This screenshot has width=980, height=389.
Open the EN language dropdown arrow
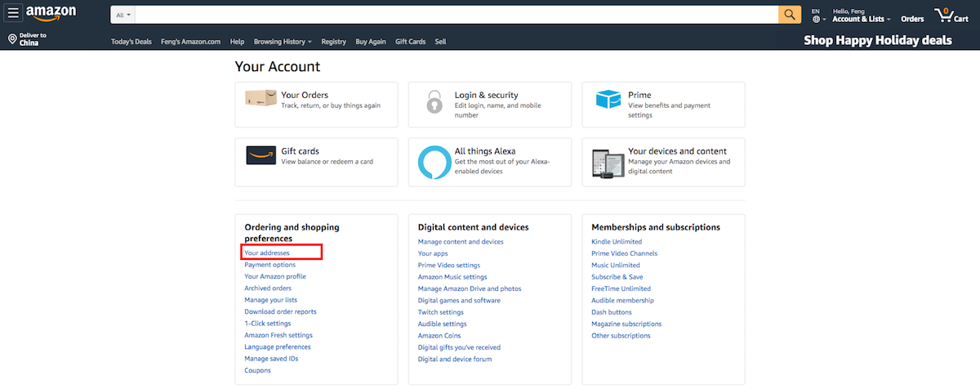coord(824,20)
